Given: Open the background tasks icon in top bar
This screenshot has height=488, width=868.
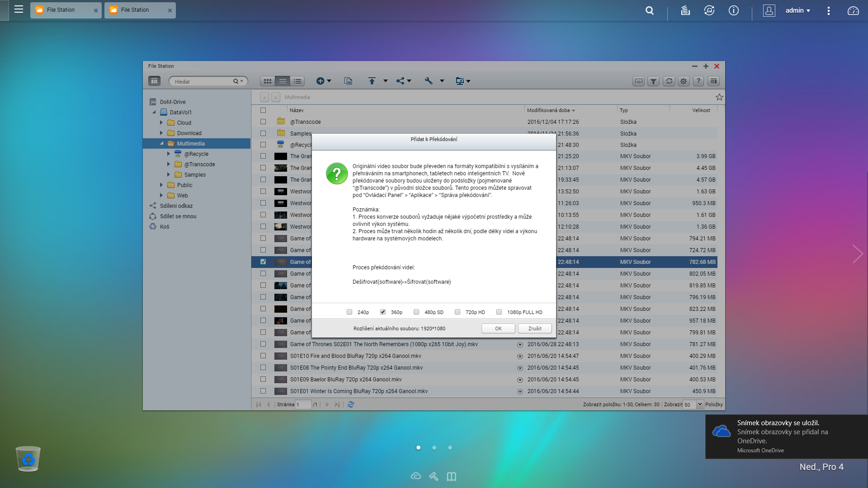Looking at the screenshot, I should click(x=685, y=10).
